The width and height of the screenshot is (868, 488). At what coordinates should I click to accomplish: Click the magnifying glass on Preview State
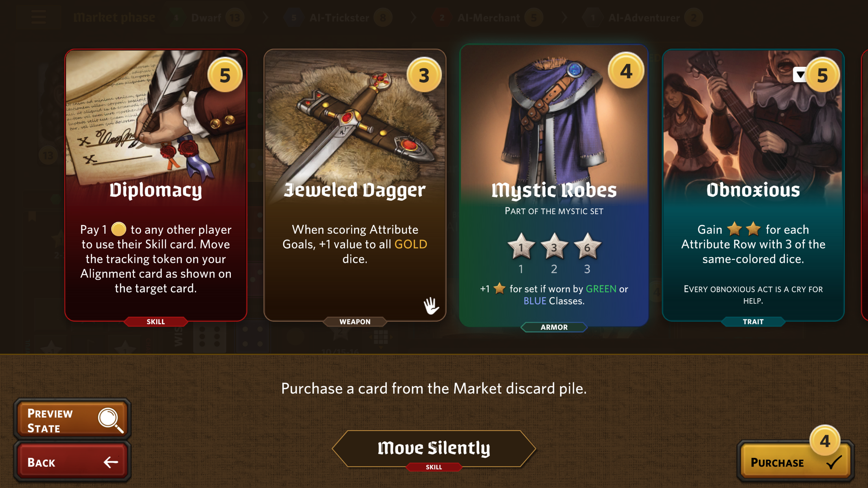pos(110,420)
